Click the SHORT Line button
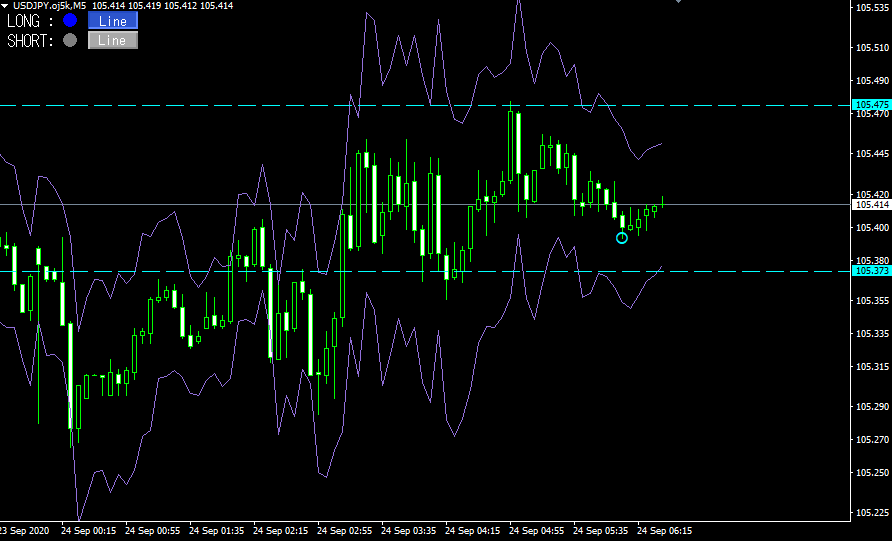Screen dimensions: 892x541 click(x=113, y=40)
